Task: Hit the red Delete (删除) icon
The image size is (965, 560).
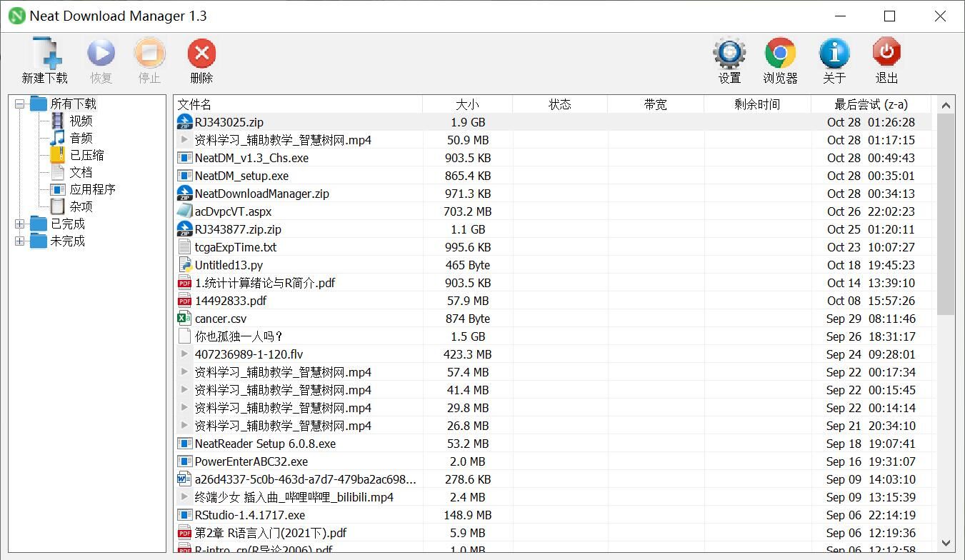Action: pos(201,55)
